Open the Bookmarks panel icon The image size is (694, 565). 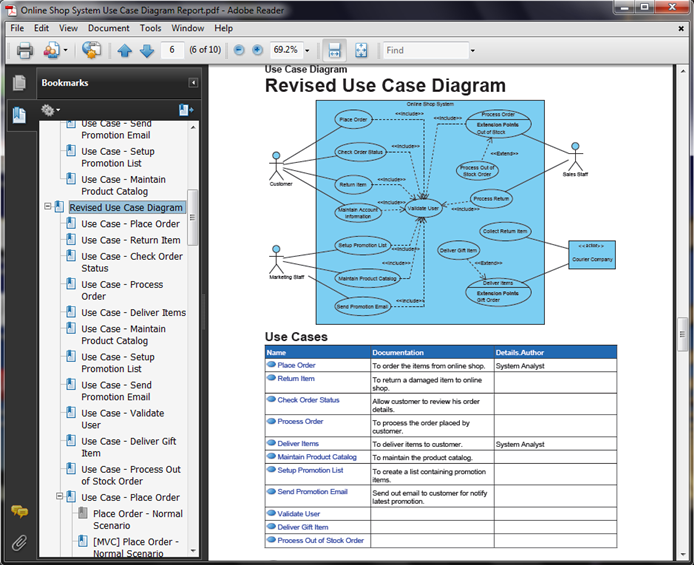[19, 115]
